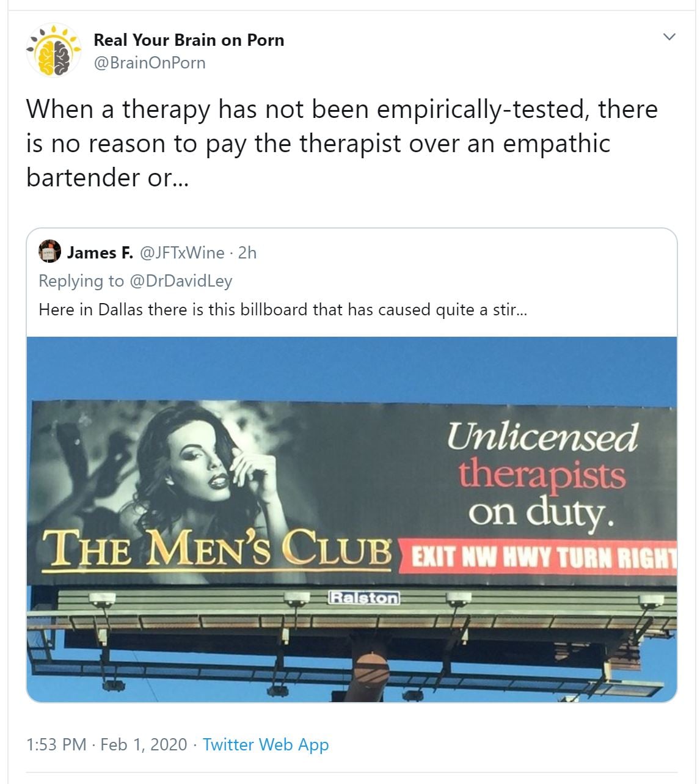700x784 pixels.
Task: Click the @BrainOnPorn handle
Action: (x=150, y=63)
